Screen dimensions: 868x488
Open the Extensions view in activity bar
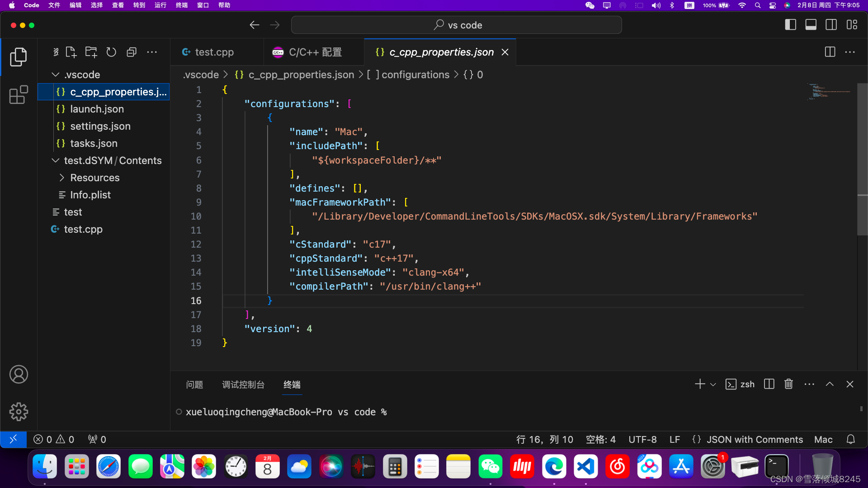[x=19, y=95]
